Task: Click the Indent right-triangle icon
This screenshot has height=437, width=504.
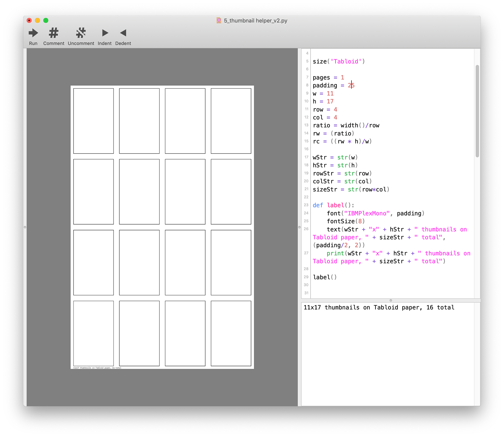Action: (x=105, y=33)
